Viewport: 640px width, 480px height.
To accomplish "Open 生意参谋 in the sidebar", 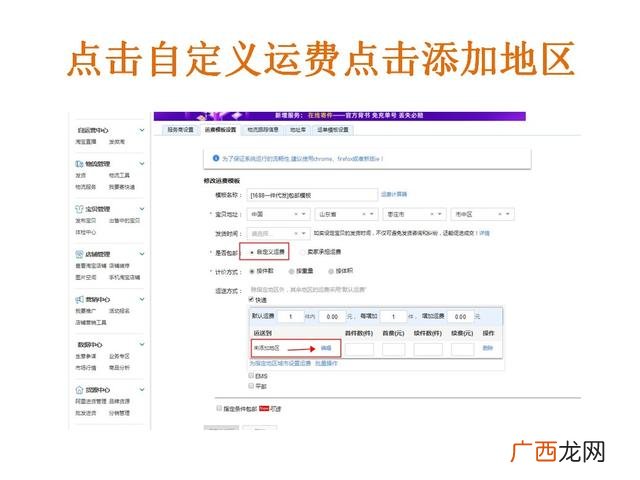I will [85, 356].
